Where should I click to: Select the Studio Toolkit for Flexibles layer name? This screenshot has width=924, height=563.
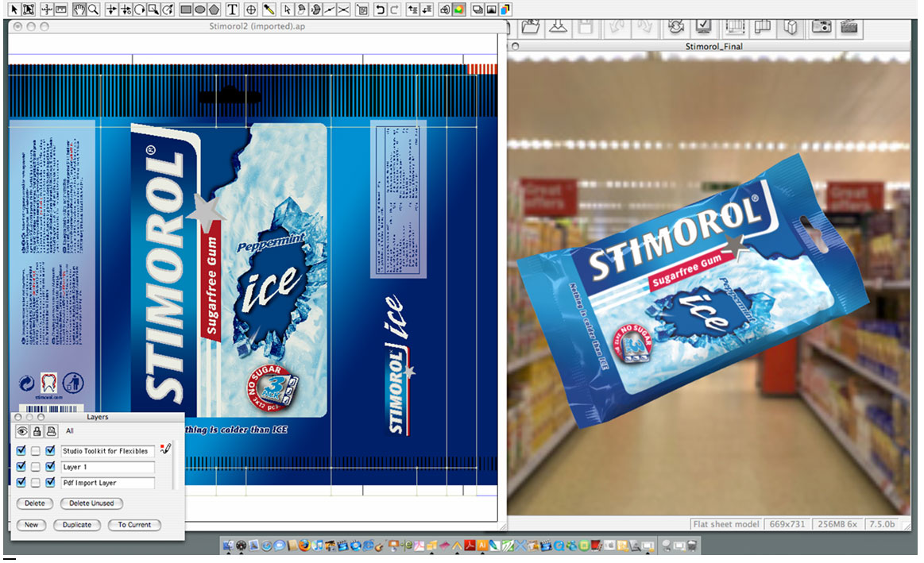[x=108, y=451]
